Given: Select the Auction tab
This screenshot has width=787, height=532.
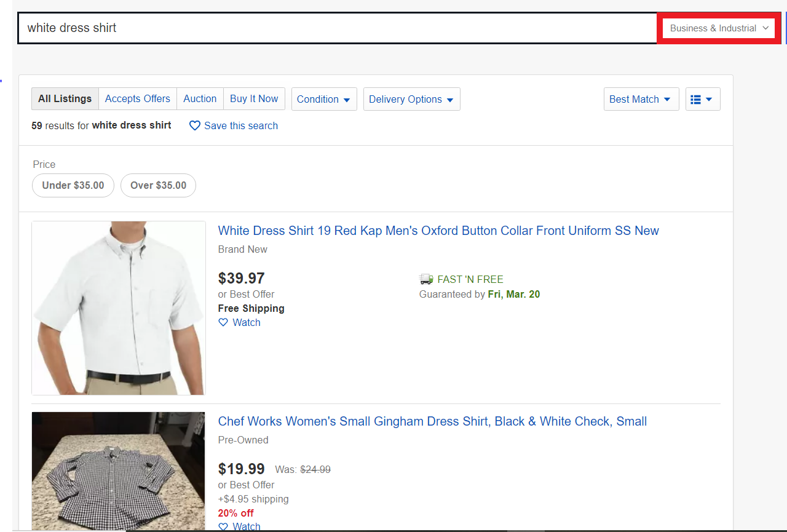Looking at the screenshot, I should pos(200,98).
